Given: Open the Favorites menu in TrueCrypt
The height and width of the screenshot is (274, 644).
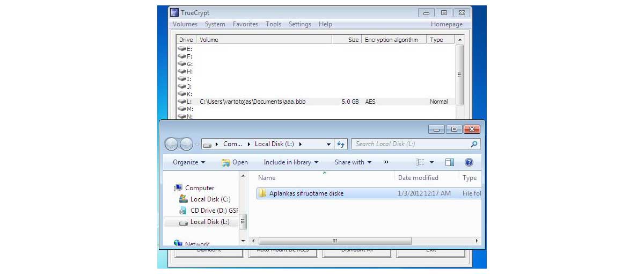Looking at the screenshot, I should [245, 24].
